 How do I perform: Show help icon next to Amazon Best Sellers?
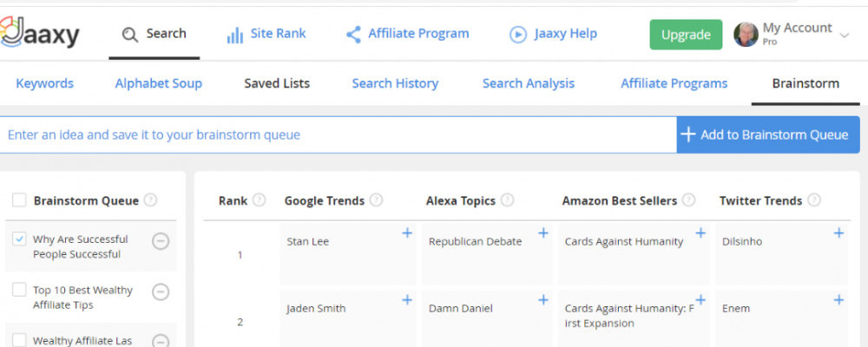point(688,200)
